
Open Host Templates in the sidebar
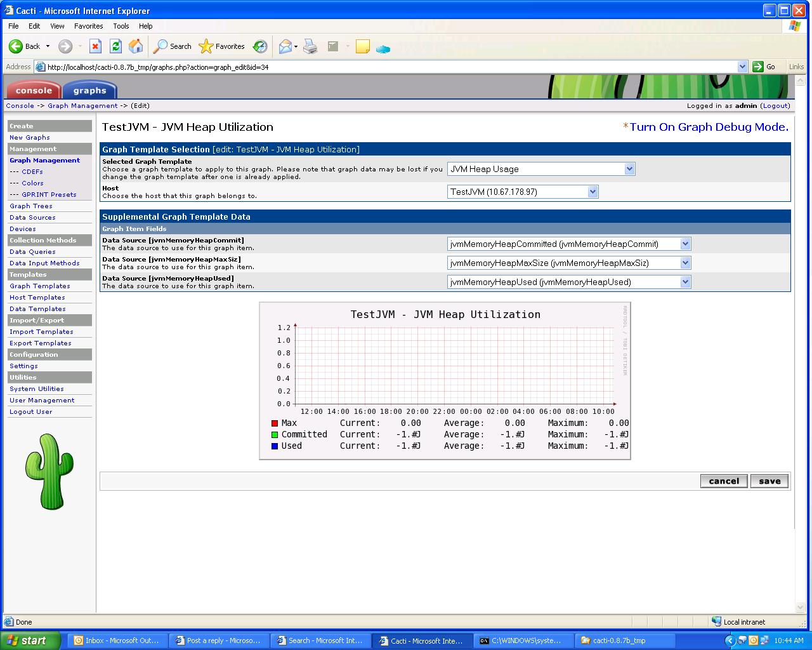[37, 297]
